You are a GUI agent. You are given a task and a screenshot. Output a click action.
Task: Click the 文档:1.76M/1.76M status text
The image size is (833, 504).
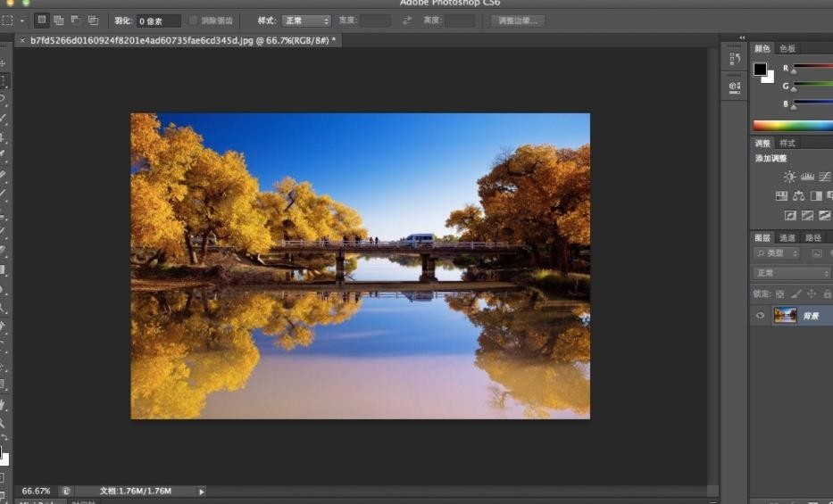pos(136,492)
